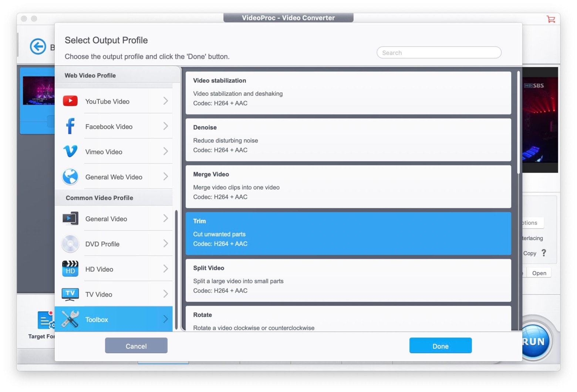Expand the HD Video chevron

point(165,269)
